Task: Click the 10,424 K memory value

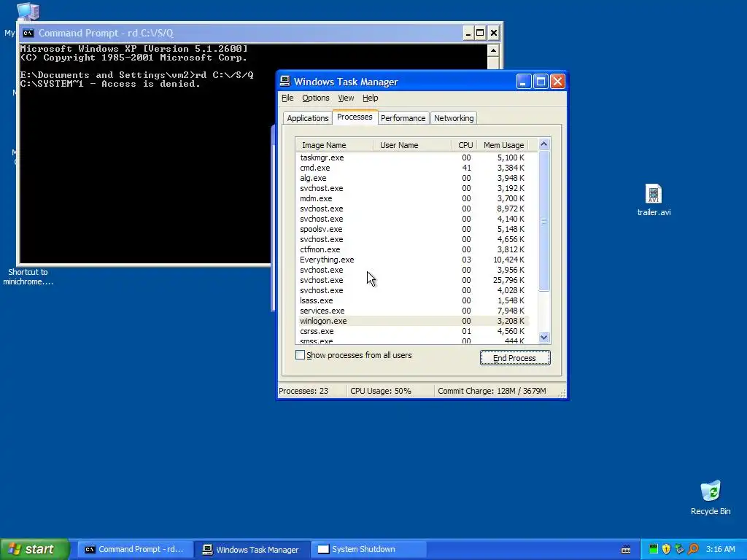Action: pyautogui.click(x=508, y=260)
